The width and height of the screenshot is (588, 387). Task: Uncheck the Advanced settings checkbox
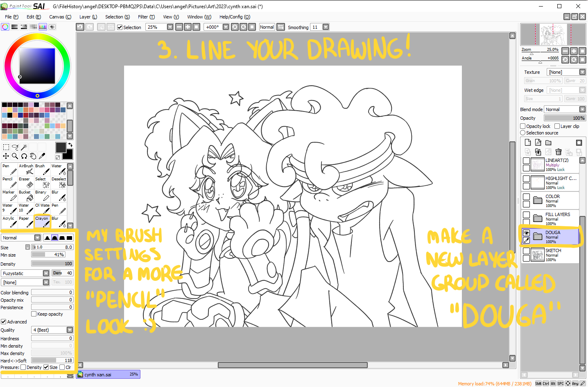tap(4, 322)
